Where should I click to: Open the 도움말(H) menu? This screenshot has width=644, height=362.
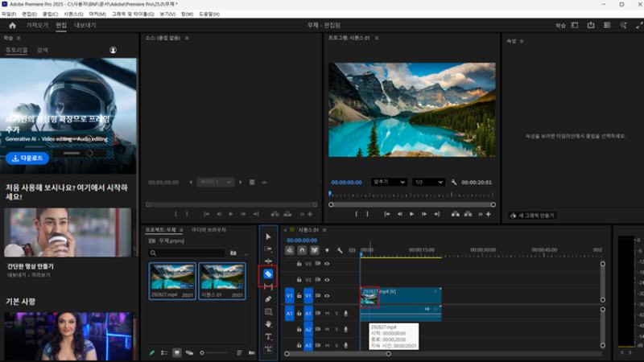point(209,14)
